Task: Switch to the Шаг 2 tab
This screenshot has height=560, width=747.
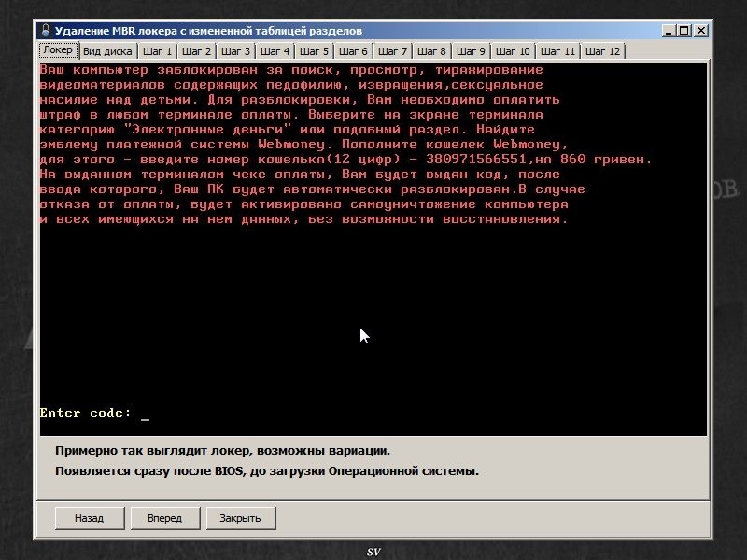Action: [x=196, y=51]
